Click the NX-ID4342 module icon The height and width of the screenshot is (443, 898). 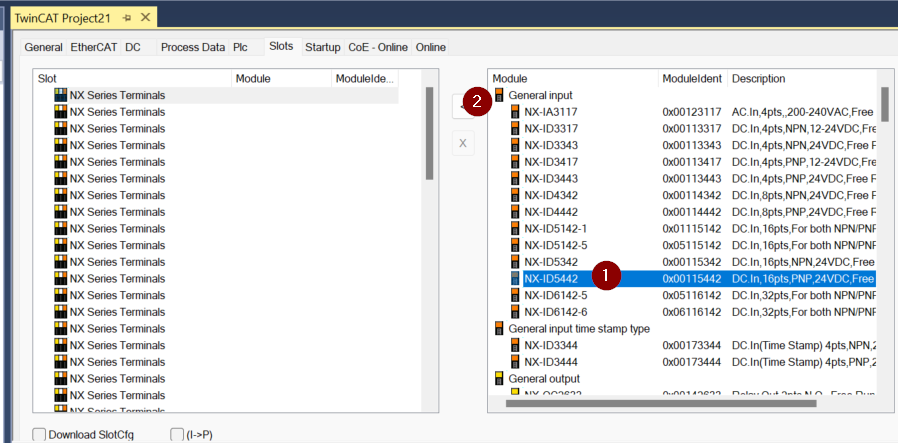(x=515, y=195)
